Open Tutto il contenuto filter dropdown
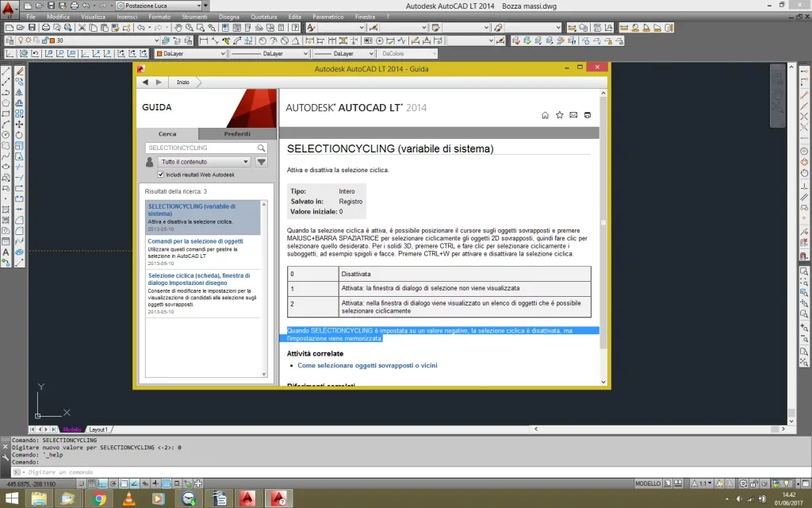This screenshot has height=508, width=812. point(204,162)
